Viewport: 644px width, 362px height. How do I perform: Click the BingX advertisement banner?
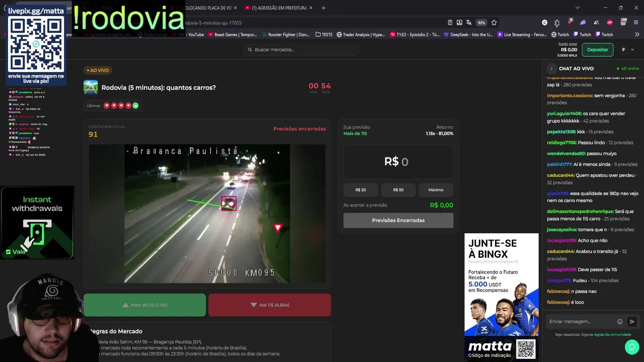click(501, 284)
